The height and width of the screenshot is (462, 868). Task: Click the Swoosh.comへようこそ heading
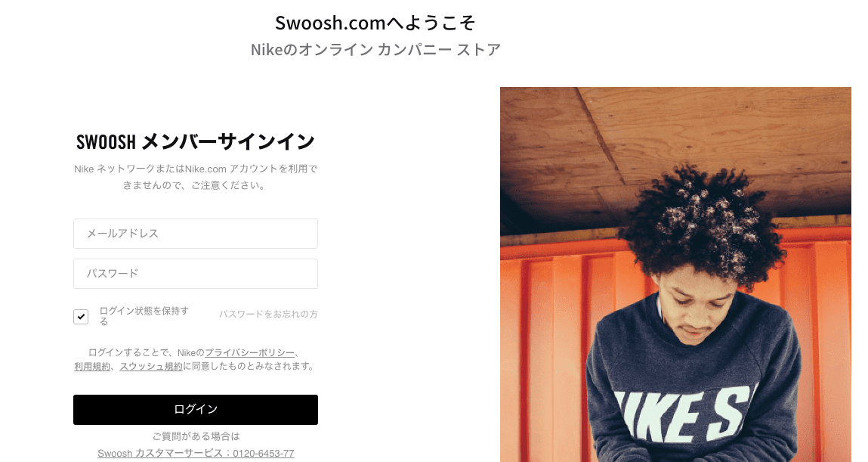375,23
